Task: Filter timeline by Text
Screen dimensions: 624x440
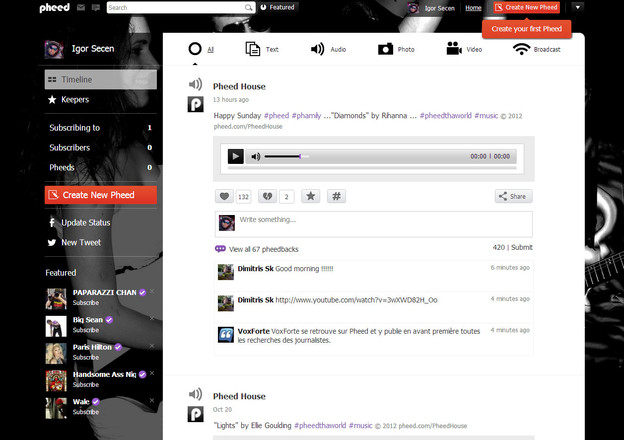Action: (262, 49)
